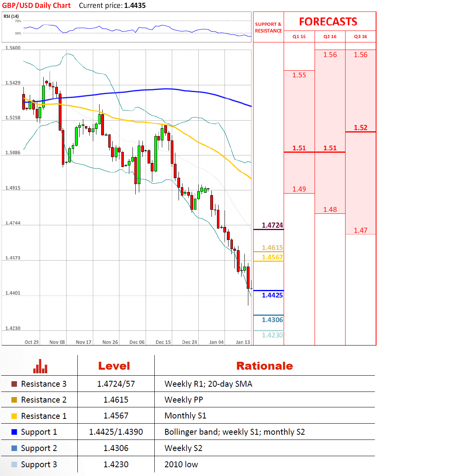457x476 pixels.
Task: Click the FORECASTS heading
Action: pos(328,21)
